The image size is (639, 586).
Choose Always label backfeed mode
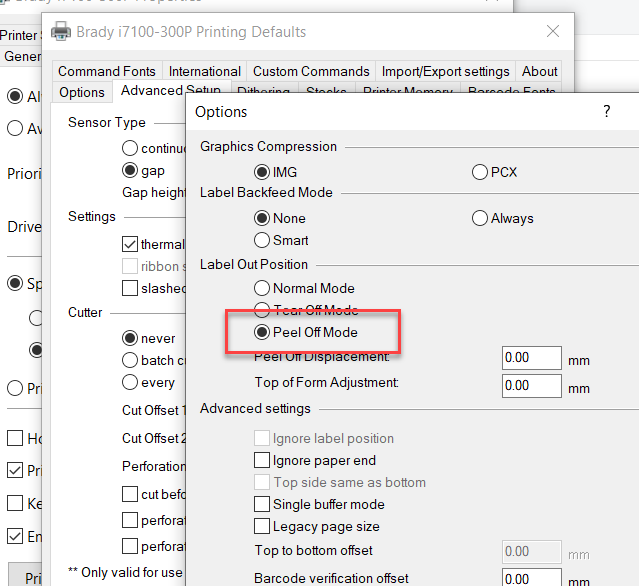(x=480, y=218)
